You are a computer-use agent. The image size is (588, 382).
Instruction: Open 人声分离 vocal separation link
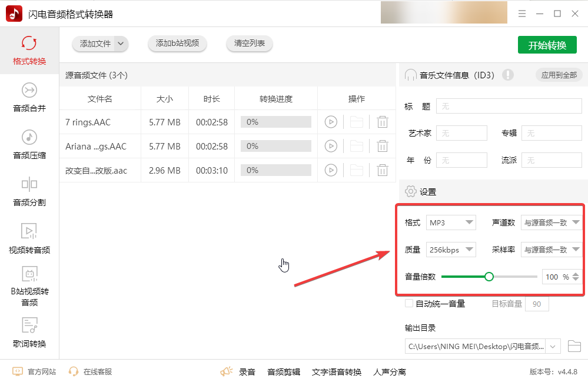point(390,372)
